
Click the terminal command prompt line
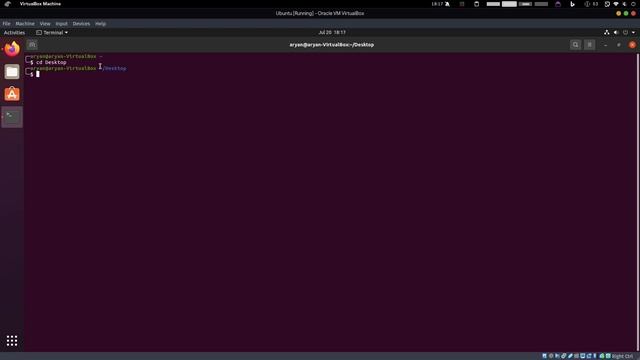click(x=35, y=74)
